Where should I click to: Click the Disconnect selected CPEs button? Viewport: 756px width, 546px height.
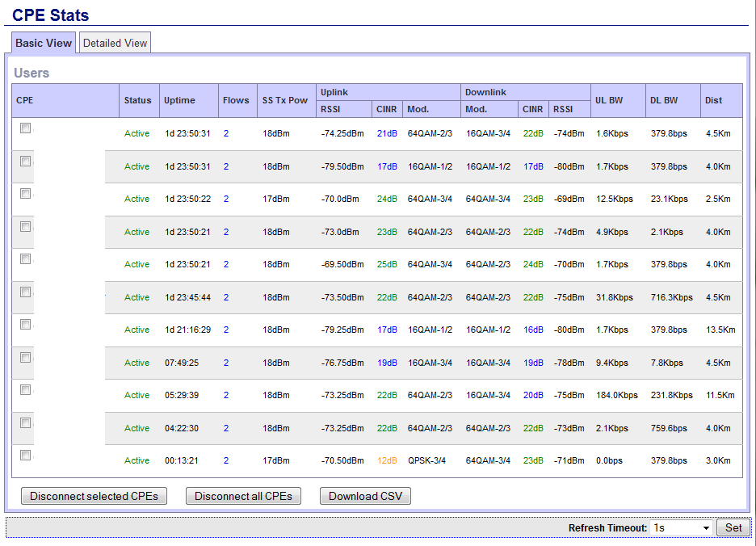pyautogui.click(x=94, y=496)
